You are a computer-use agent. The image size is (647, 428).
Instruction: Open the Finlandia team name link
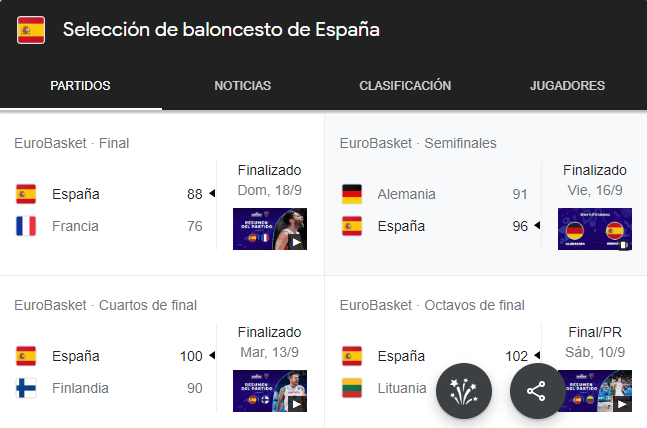click(80, 388)
